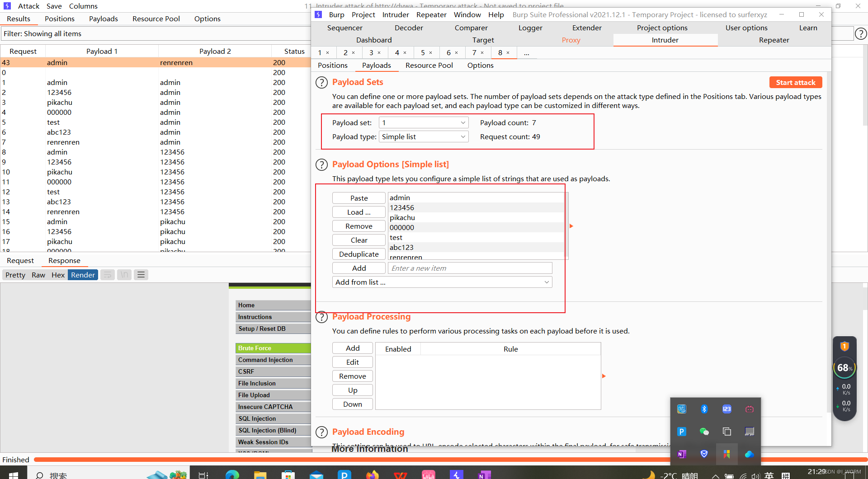Click the Bluetooth tray icon
The height and width of the screenshot is (479, 868).
(704, 409)
